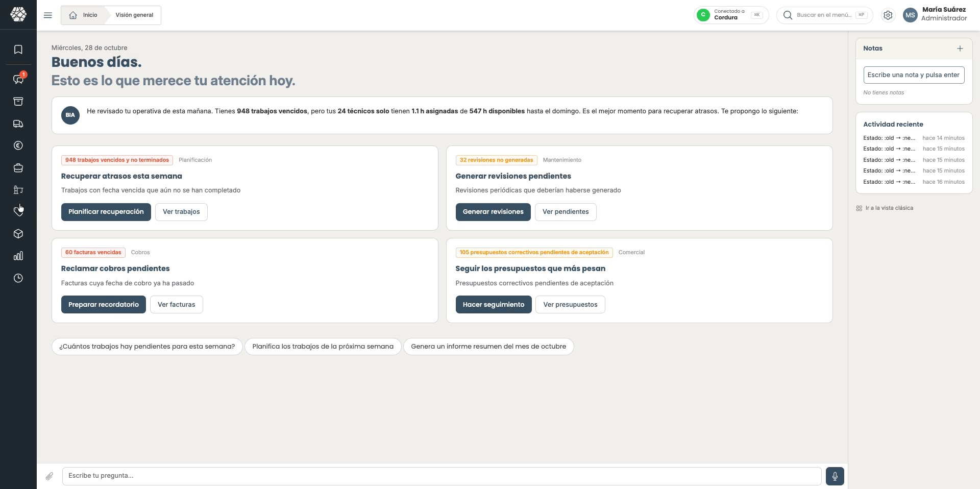Viewport: 980px width, 489px height.
Task: Add a note with the plus icon
Action: (x=960, y=48)
